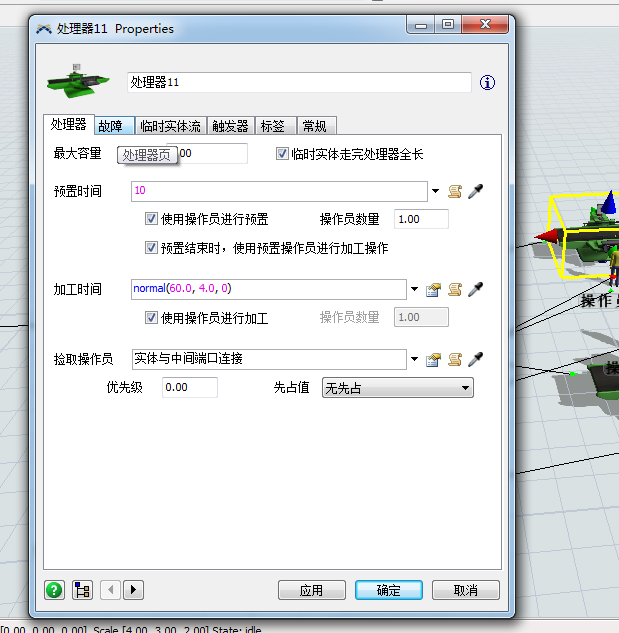
Task: Go to previous object with left arrow
Action: point(110,590)
